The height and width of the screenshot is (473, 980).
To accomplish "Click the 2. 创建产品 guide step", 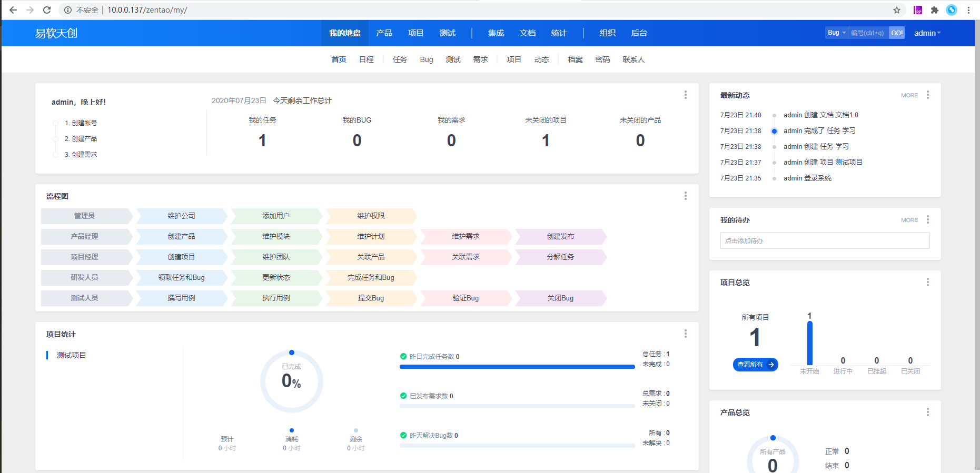I will click(x=81, y=138).
